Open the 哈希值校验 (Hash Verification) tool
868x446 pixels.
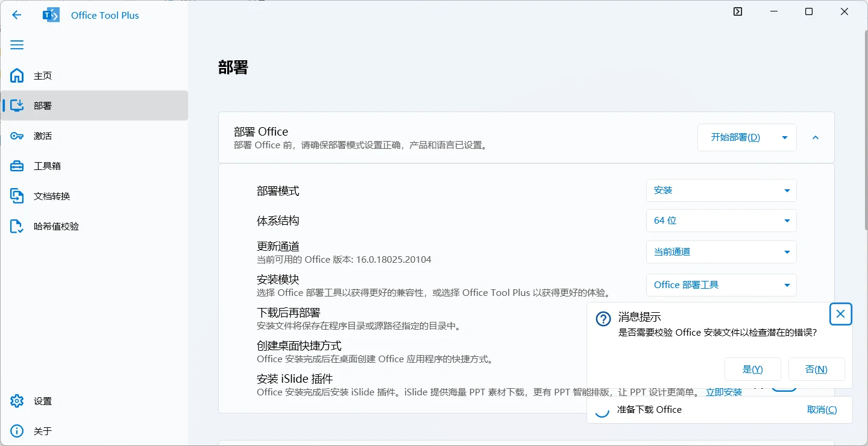click(x=36, y=226)
